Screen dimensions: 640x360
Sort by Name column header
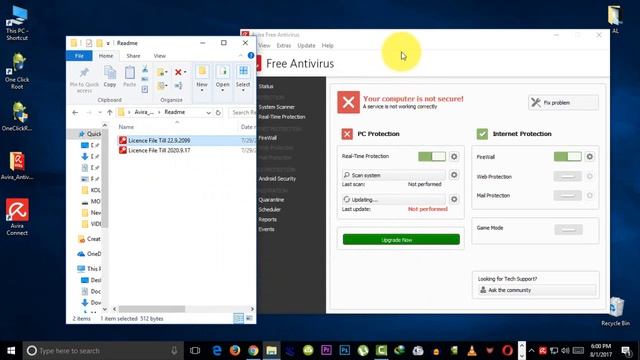pyautogui.click(x=126, y=127)
